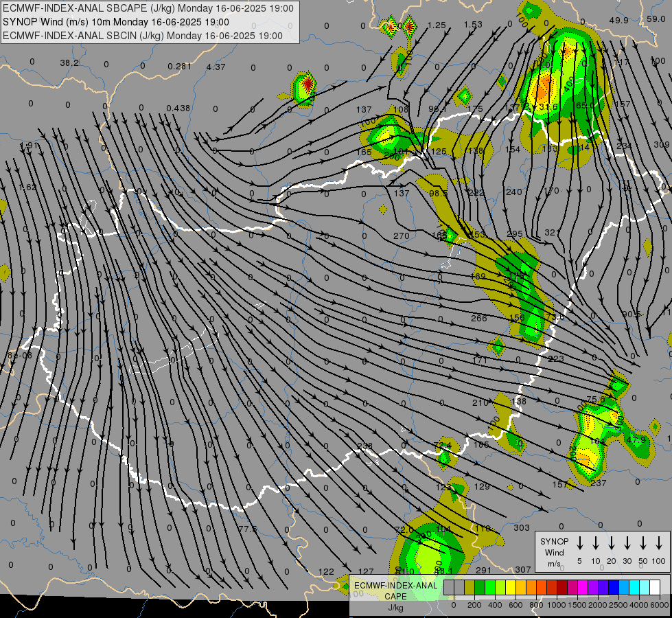Viewport: 672px width, 618px height.
Task: Click the 38.2 value on the map
Action: point(69,63)
